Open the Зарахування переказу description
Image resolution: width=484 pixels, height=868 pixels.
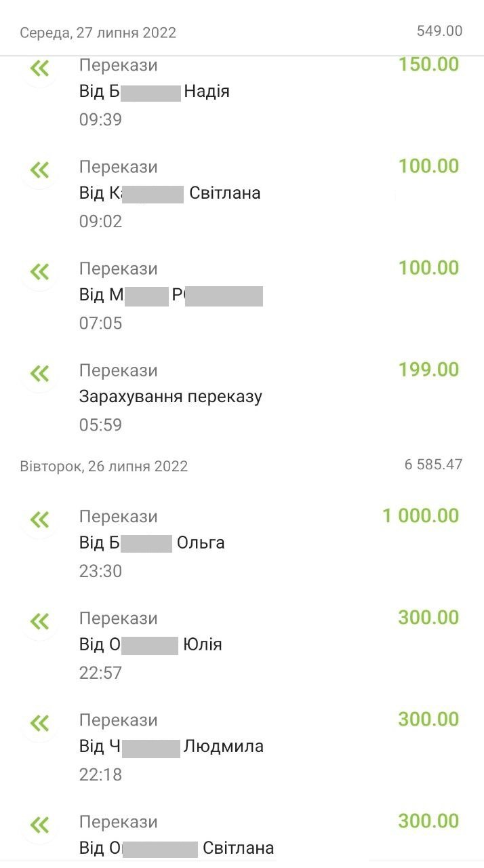[x=171, y=397]
